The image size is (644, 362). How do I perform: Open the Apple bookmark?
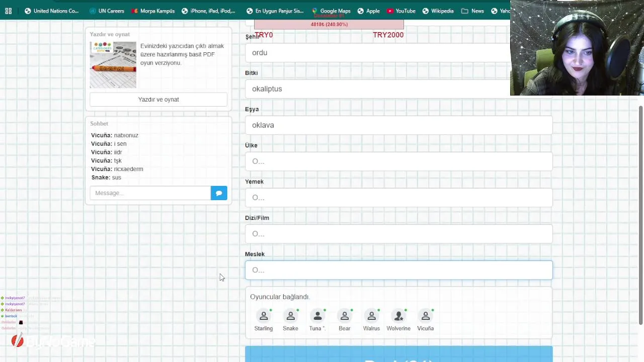tap(368, 11)
